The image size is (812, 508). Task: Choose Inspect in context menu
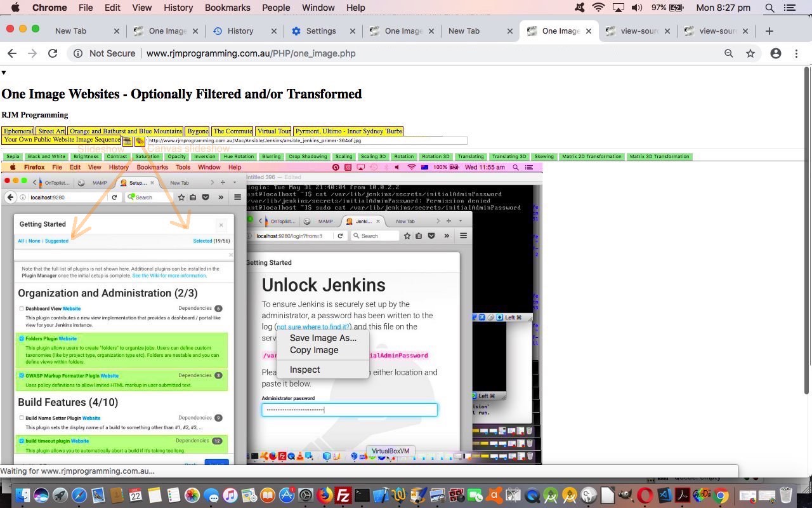(323, 370)
